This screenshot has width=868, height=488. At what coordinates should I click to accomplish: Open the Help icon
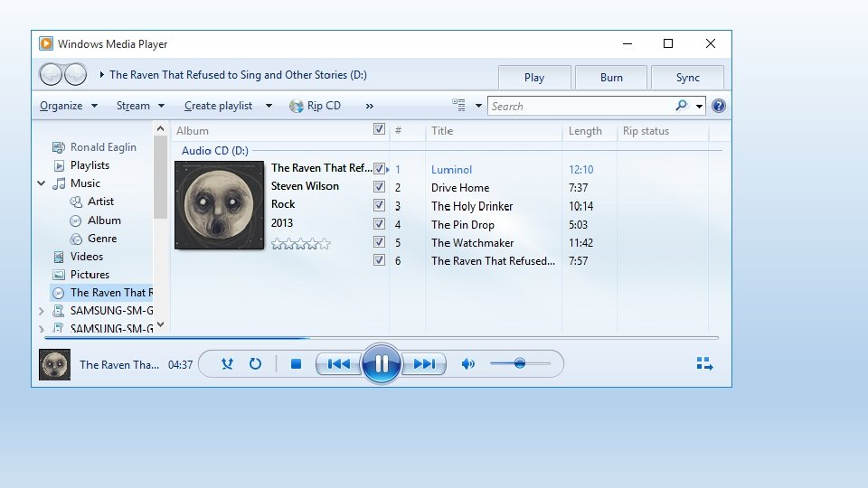[x=719, y=106]
